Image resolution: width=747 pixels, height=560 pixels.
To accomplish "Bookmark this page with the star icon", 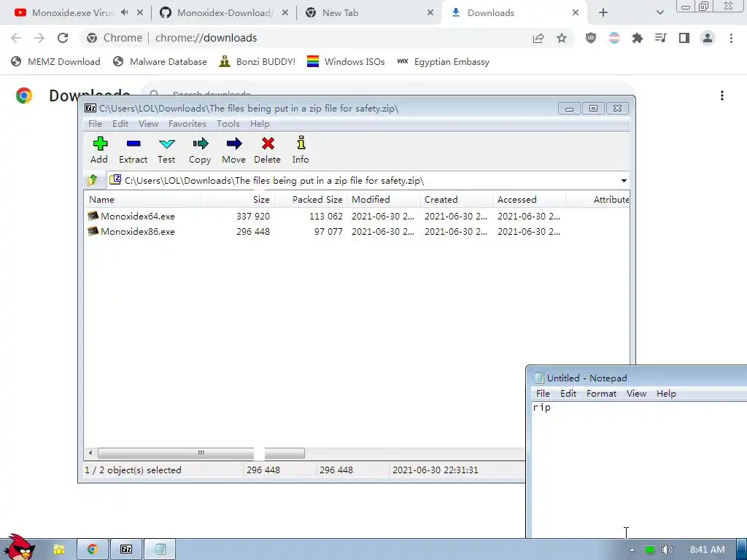I will click(x=562, y=38).
